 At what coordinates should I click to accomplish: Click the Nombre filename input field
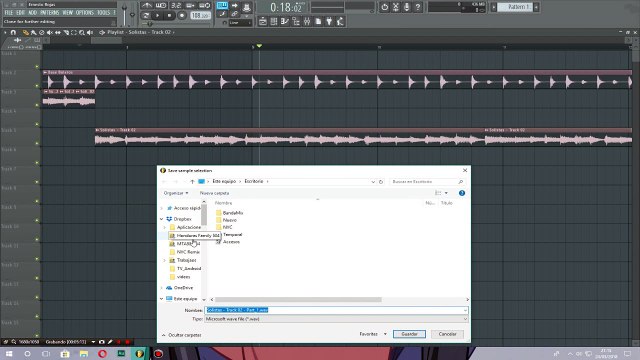(x=336, y=310)
